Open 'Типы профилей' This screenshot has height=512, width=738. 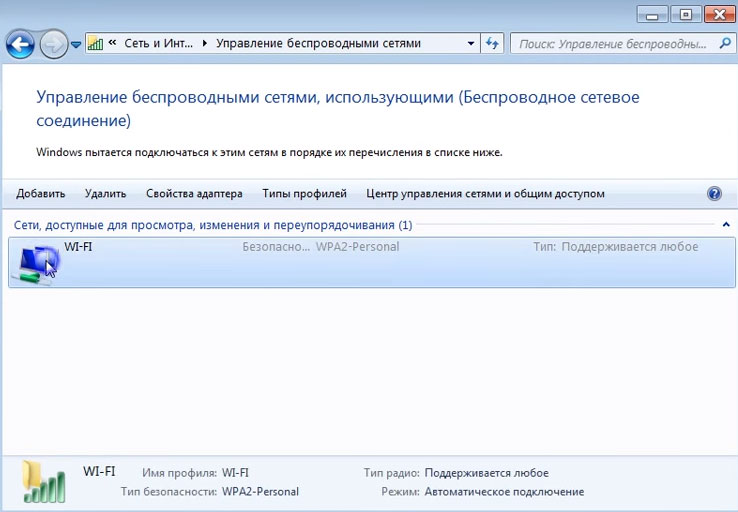tap(305, 193)
